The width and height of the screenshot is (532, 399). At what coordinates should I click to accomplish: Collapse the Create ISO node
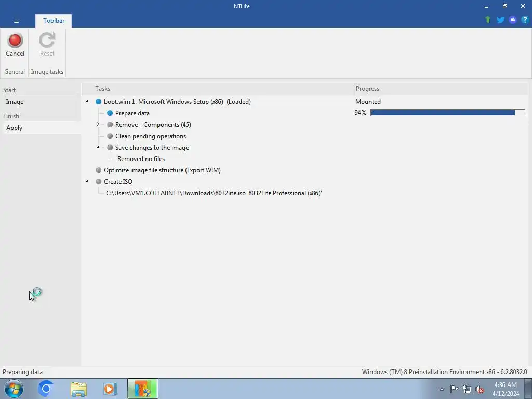pos(87,181)
